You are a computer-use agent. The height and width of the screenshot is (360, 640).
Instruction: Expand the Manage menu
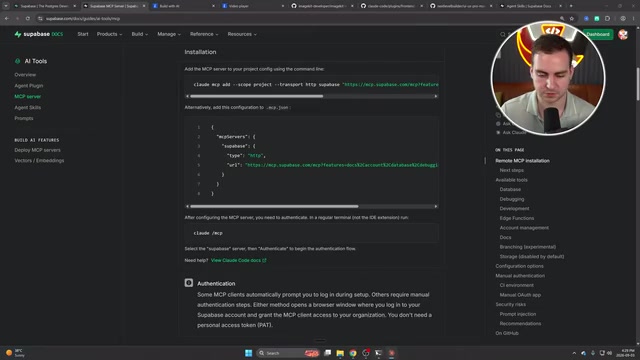click(169, 34)
